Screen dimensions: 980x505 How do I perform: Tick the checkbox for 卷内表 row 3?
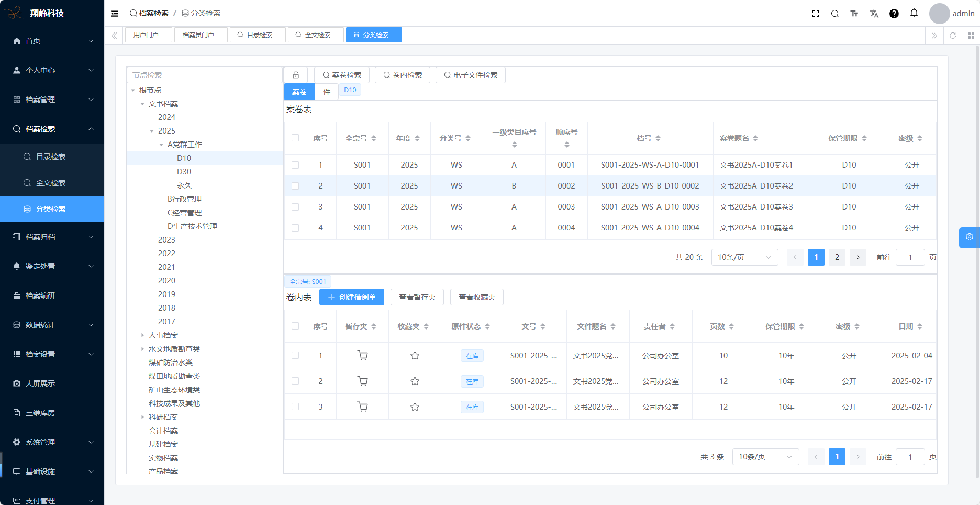pyautogui.click(x=295, y=407)
